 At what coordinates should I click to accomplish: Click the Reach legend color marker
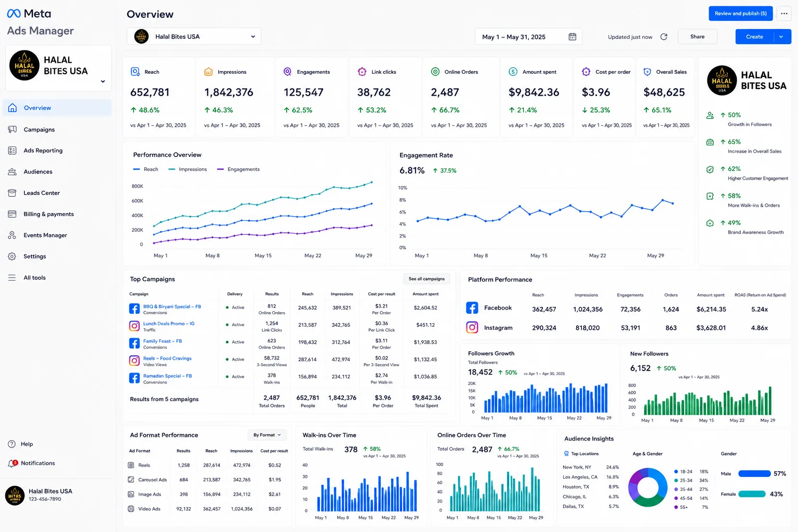point(137,169)
